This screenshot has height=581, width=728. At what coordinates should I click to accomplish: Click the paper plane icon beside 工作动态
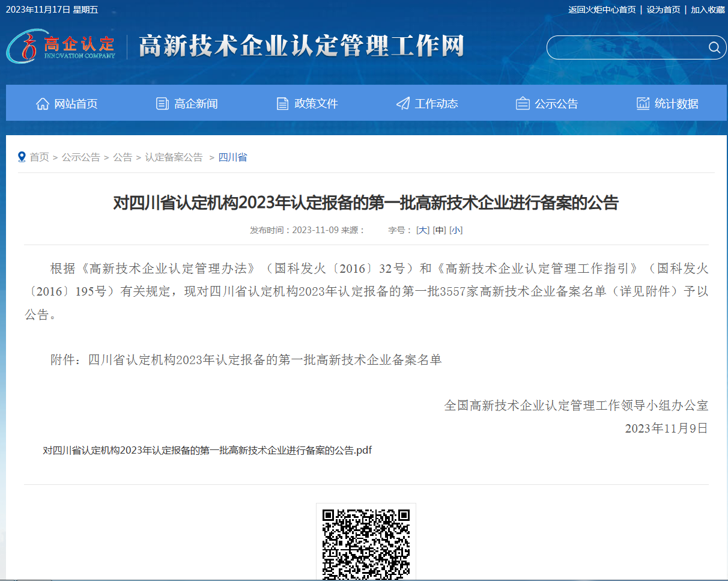click(403, 104)
